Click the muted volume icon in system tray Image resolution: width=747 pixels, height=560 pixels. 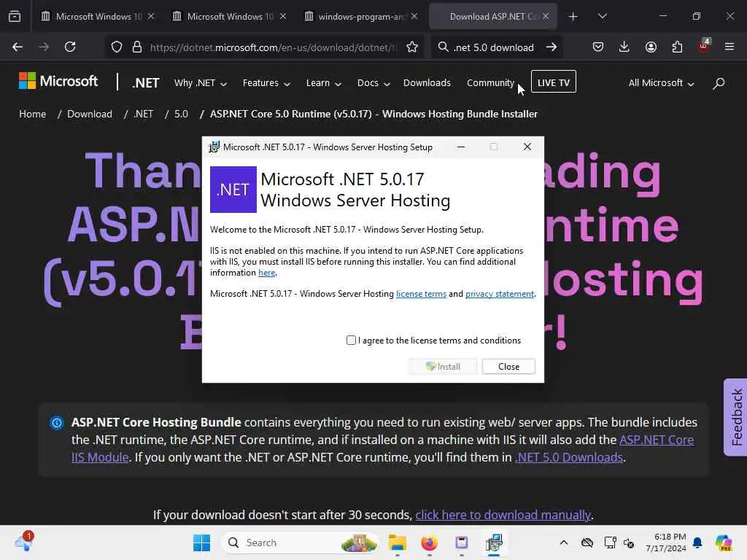pyautogui.click(x=629, y=543)
